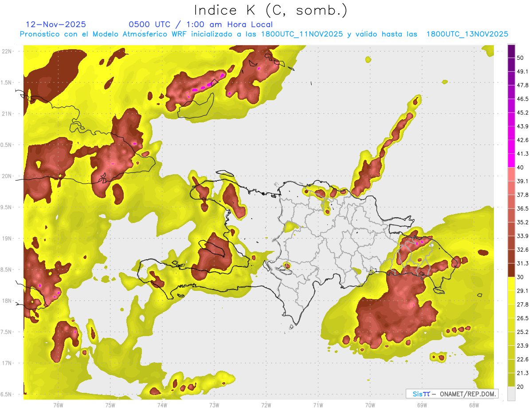The image size is (532, 411).
Task: Click the colorbar value "23.9"
Action: [523, 345]
